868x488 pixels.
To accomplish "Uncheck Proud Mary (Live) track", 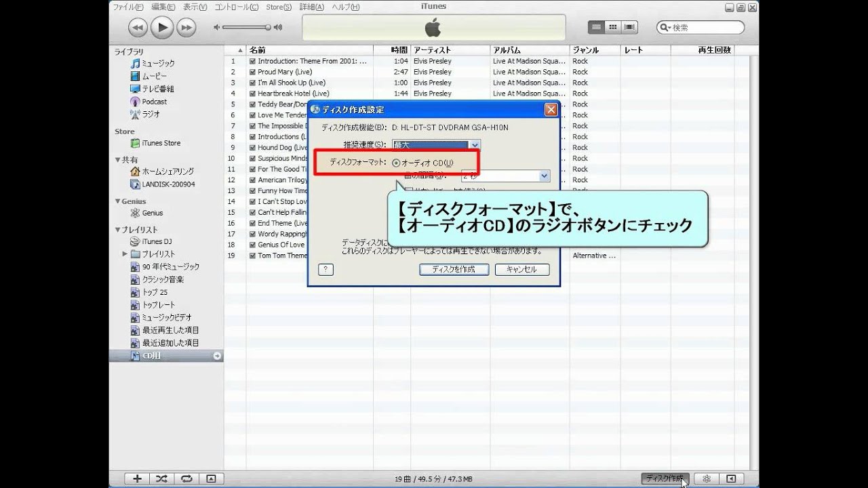I will [252, 72].
